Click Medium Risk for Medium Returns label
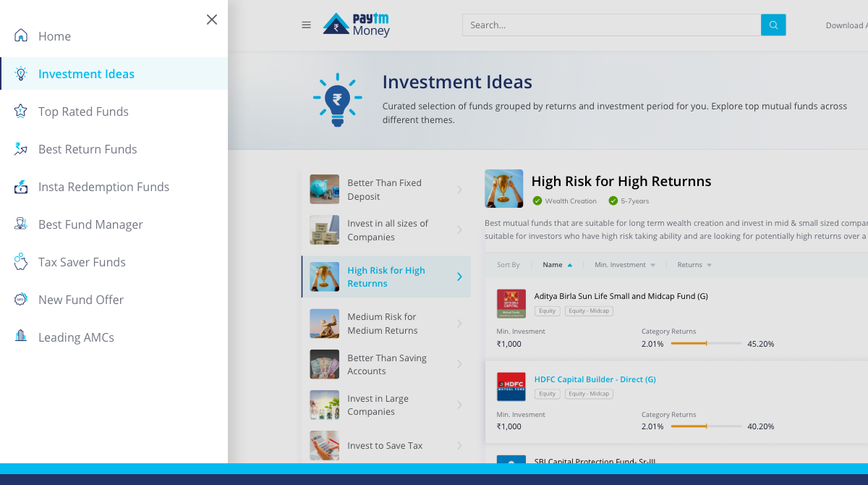This screenshot has width=868, height=485. [383, 324]
